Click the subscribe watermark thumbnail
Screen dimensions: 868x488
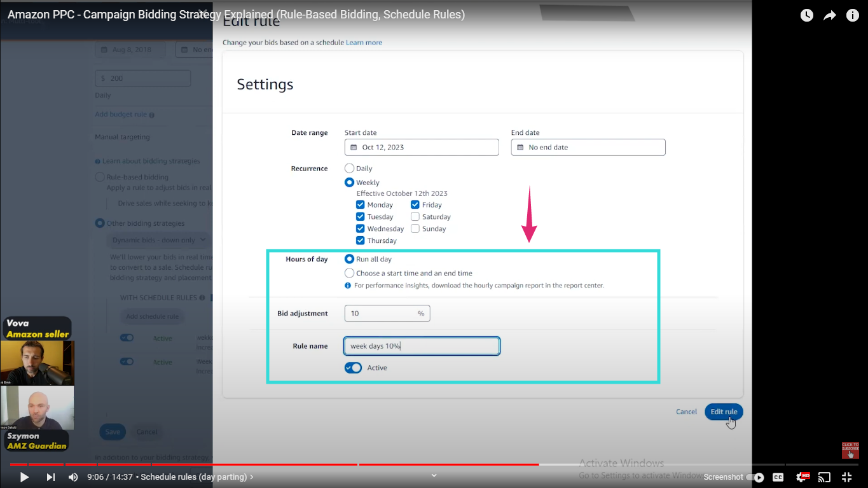850,450
